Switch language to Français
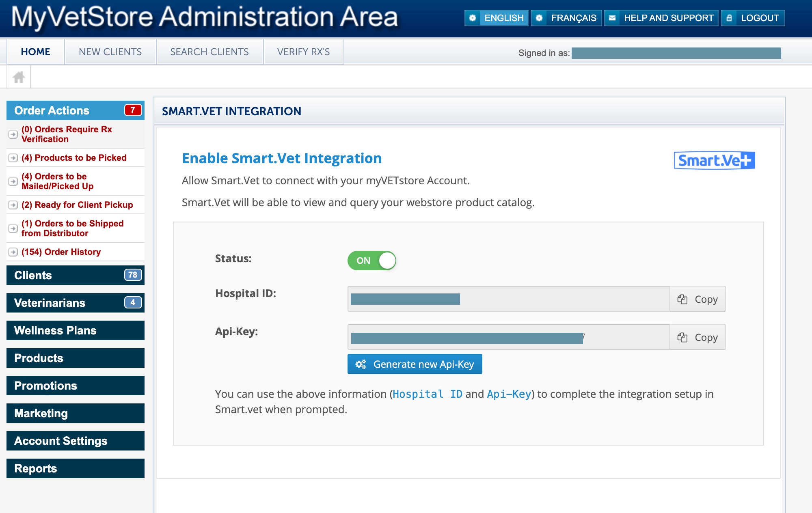Screen dimensions: 812x513 (x=566, y=18)
